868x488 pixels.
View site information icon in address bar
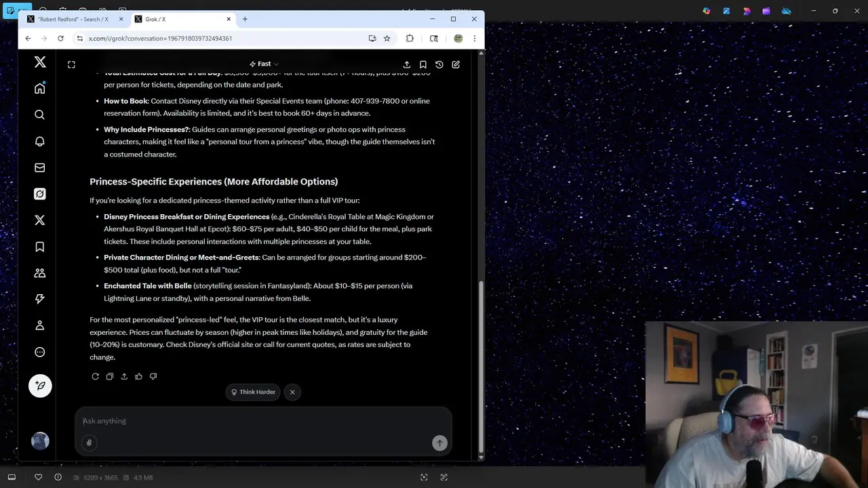[x=79, y=39]
